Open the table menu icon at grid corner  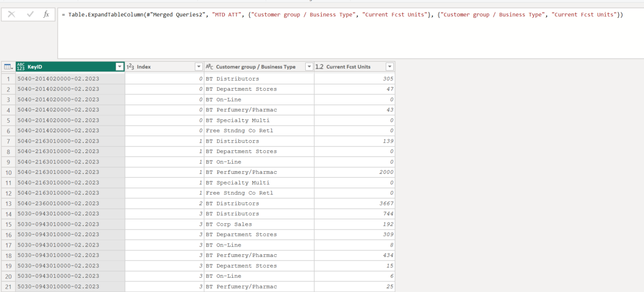[8, 67]
